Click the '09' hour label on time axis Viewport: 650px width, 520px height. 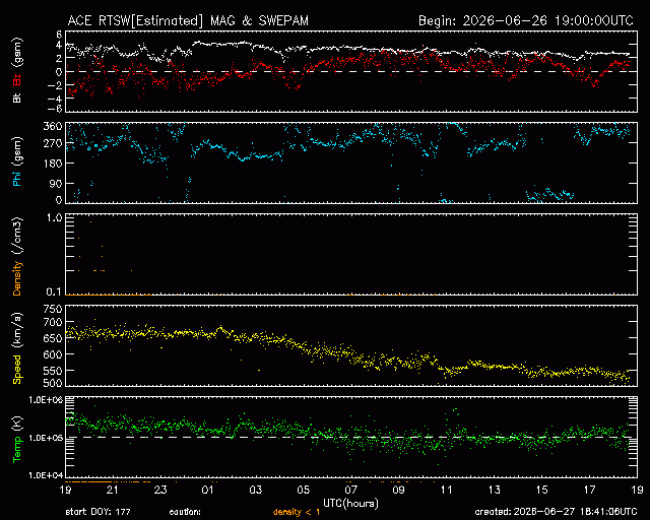398,490
